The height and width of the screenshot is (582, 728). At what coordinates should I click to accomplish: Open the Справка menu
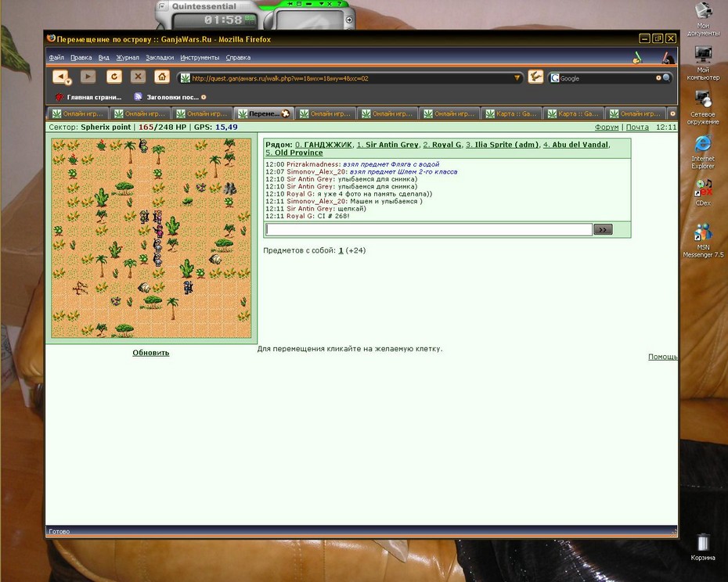[238, 58]
